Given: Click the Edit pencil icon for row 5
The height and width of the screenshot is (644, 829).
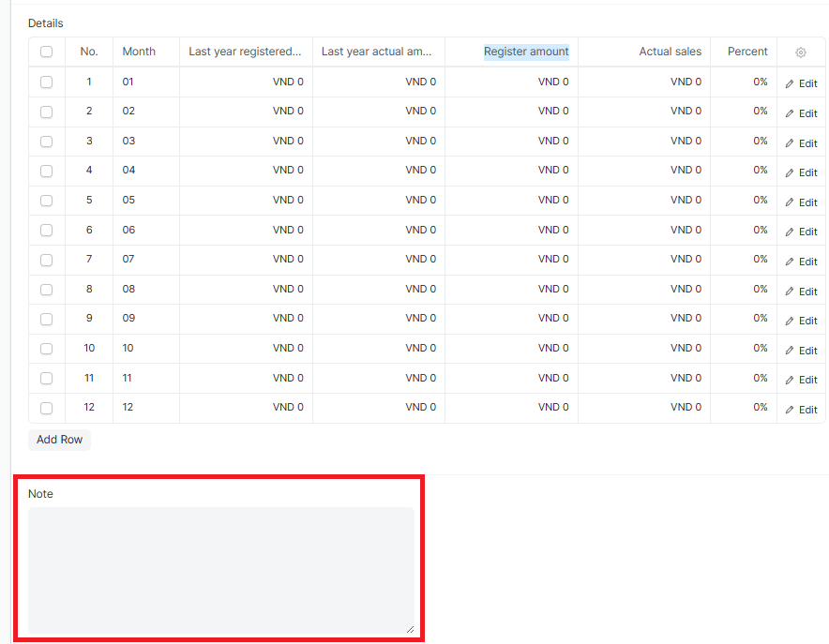Looking at the screenshot, I should pos(790,202).
